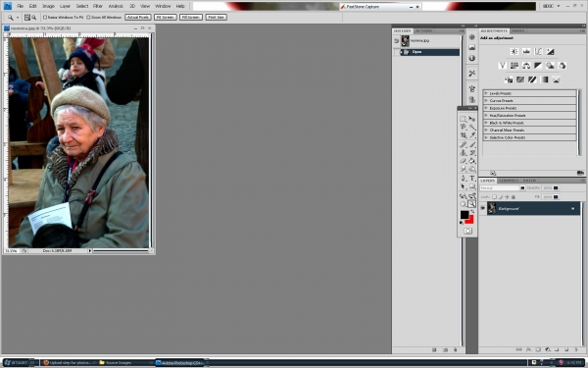Select the Pen tool
This screenshot has width=588, height=368.
(464, 179)
